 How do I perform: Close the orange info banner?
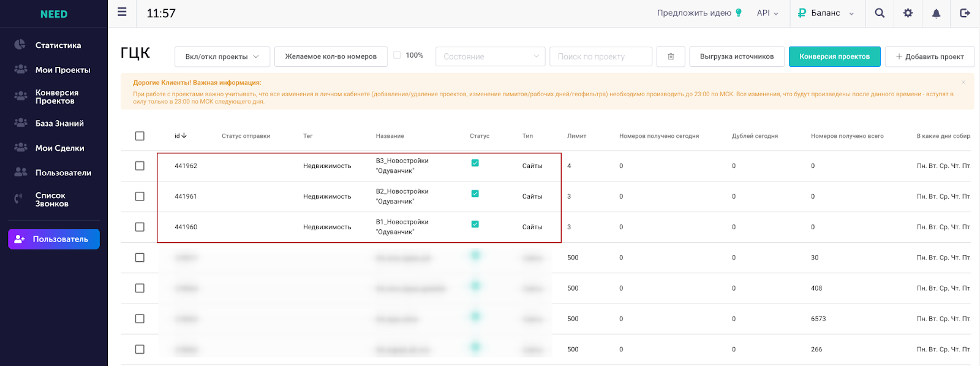(x=963, y=82)
